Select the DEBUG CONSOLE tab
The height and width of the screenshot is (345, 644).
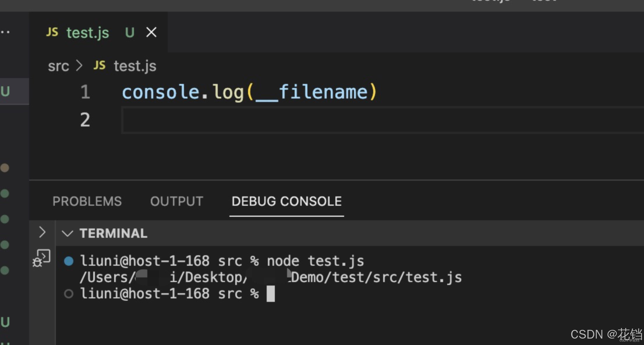pos(286,201)
